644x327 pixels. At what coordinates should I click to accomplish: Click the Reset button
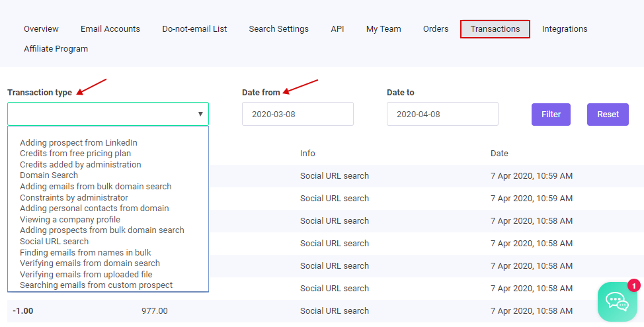click(608, 115)
